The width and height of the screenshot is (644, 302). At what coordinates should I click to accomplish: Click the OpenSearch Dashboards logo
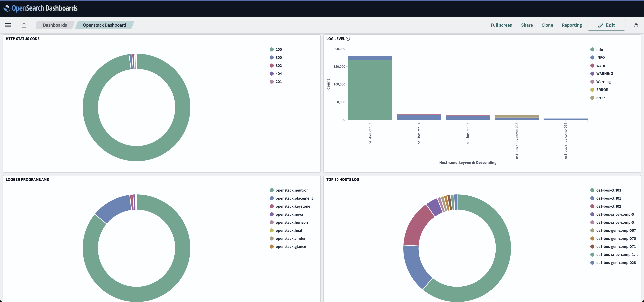pyautogui.click(x=40, y=8)
